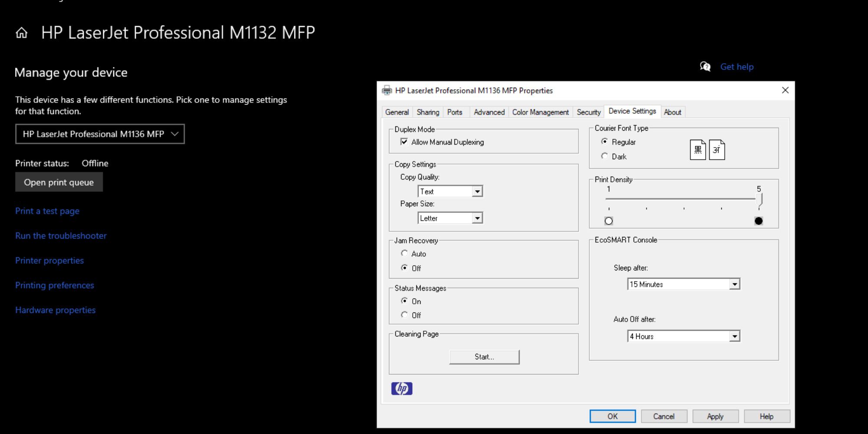Click the Start cleaning page button
The image size is (868, 434).
pos(484,357)
